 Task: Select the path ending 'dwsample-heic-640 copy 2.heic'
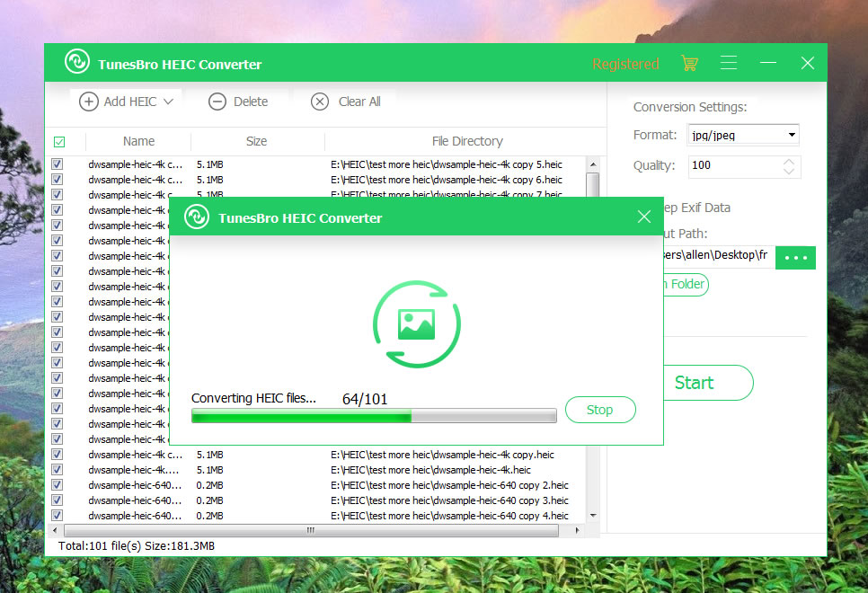[449, 485]
